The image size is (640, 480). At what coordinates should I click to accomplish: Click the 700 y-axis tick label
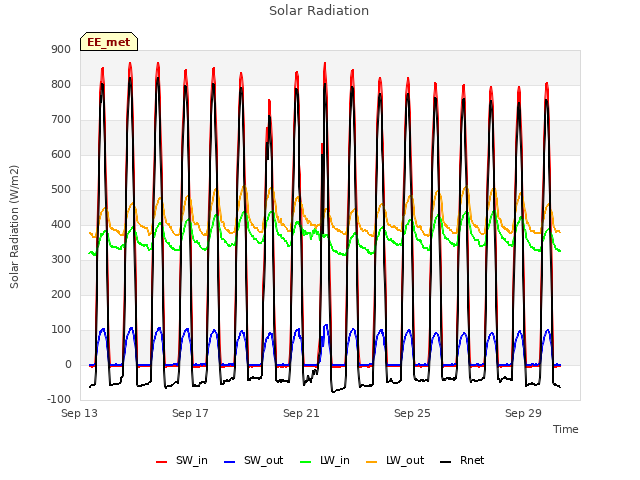[x=61, y=120]
